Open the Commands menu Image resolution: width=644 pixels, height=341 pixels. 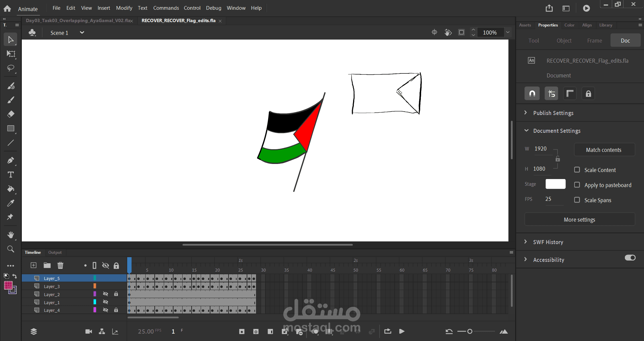point(166,8)
